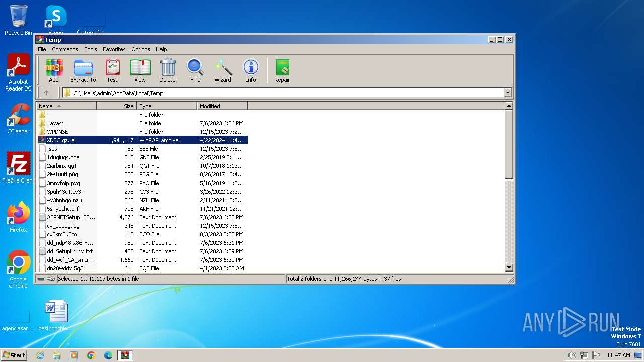Launch CCleaner desktop icon
Screen dimensions: 644x362
click(18, 119)
